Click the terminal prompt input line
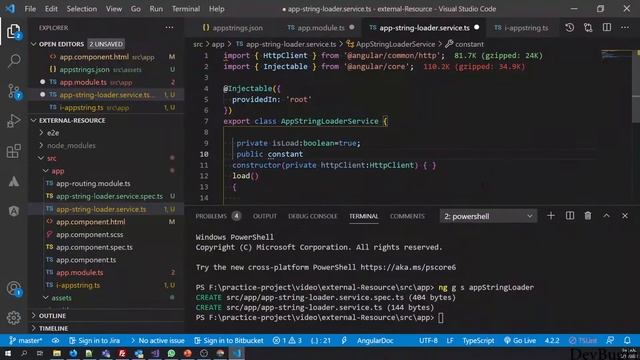640x360 pixels. [x=320, y=318]
